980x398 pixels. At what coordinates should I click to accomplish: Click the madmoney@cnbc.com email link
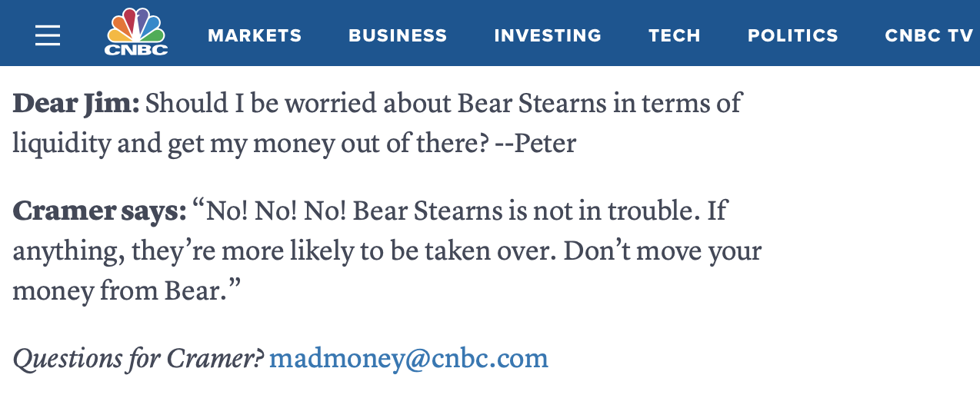pos(408,358)
